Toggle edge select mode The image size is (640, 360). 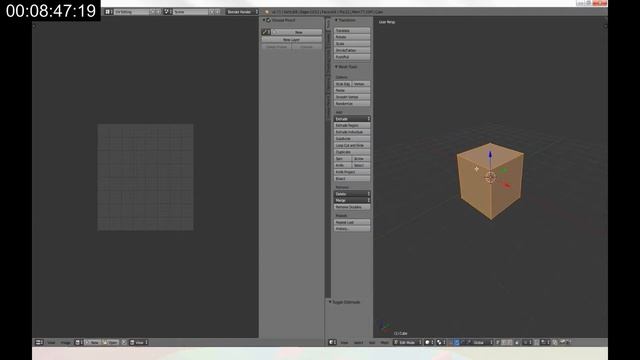click(504, 342)
